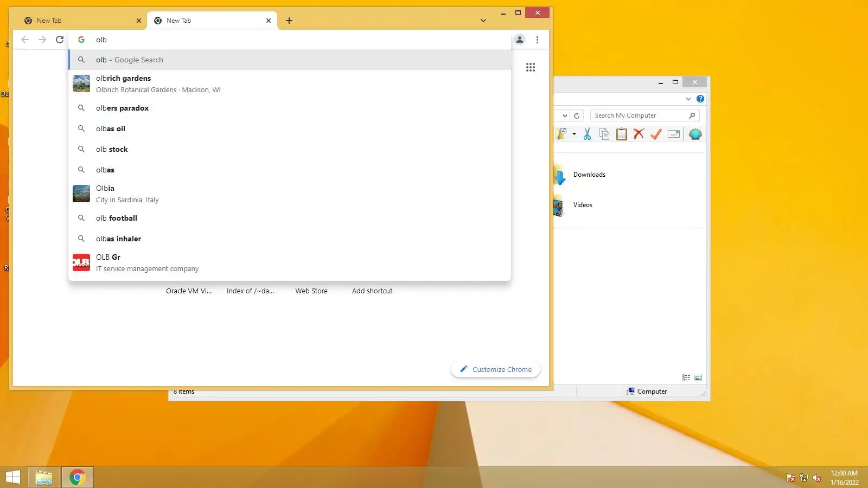Click the Cut scissors icon in Explorer
This screenshot has width=868, height=488.
[587, 134]
